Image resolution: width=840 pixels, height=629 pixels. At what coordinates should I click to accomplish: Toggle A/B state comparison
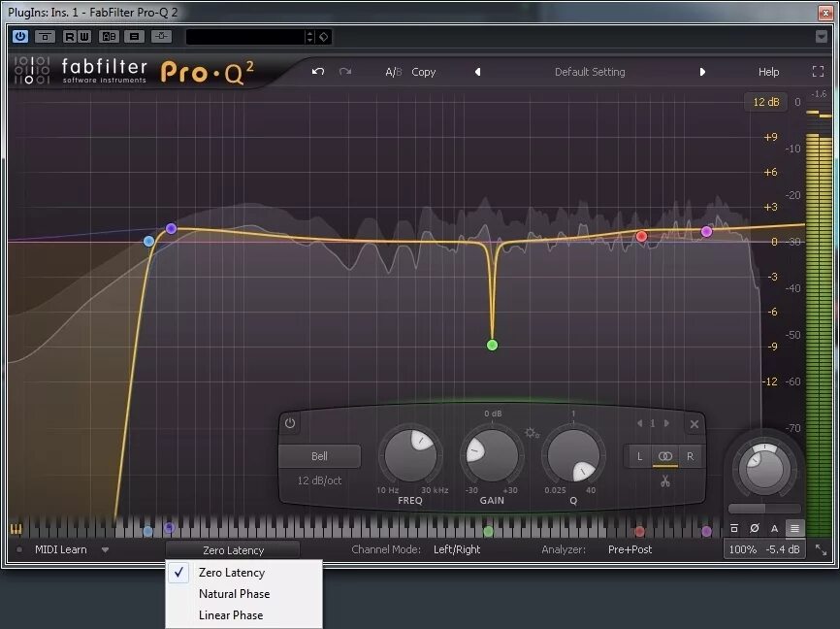coord(393,72)
